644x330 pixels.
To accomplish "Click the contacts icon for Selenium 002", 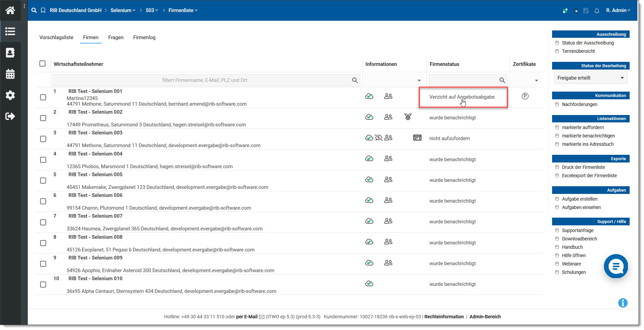I will [388, 117].
